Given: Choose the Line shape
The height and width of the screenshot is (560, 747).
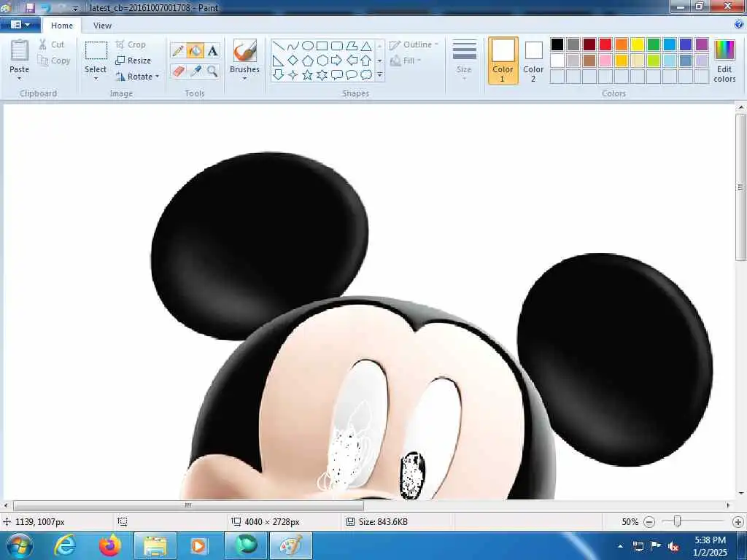Looking at the screenshot, I should tap(279, 46).
